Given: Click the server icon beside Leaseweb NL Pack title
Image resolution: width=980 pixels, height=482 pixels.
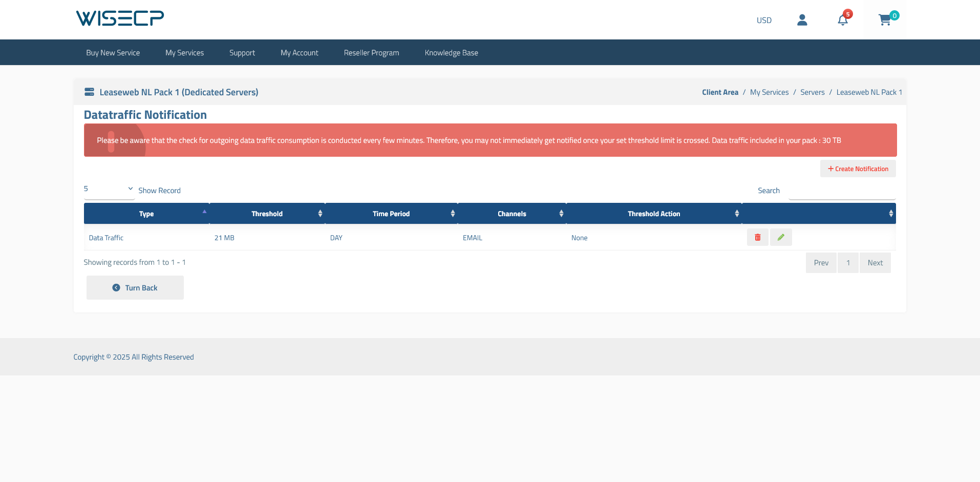Looking at the screenshot, I should [89, 92].
